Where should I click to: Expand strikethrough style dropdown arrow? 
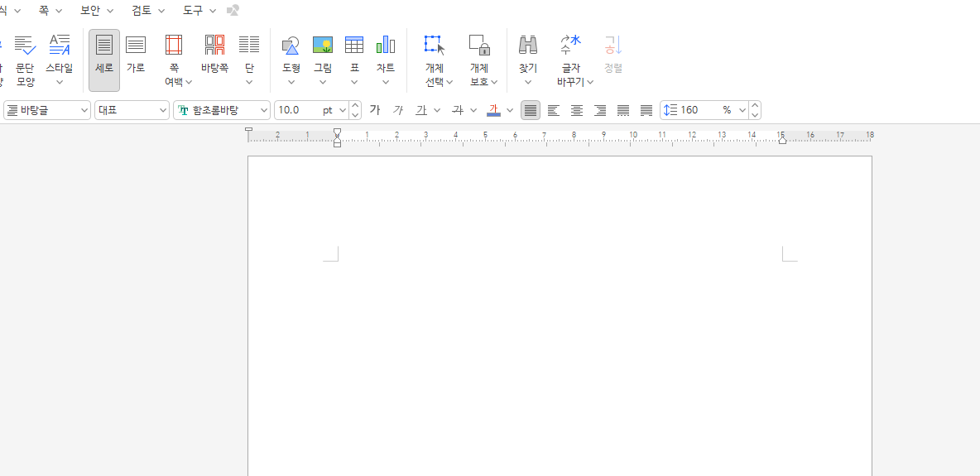point(473,110)
